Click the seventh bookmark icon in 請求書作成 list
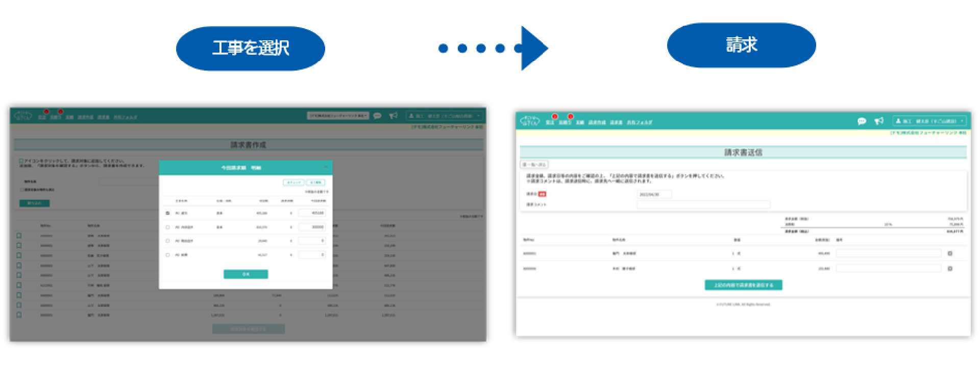Viewport: 980px width, 368px height. [19, 295]
